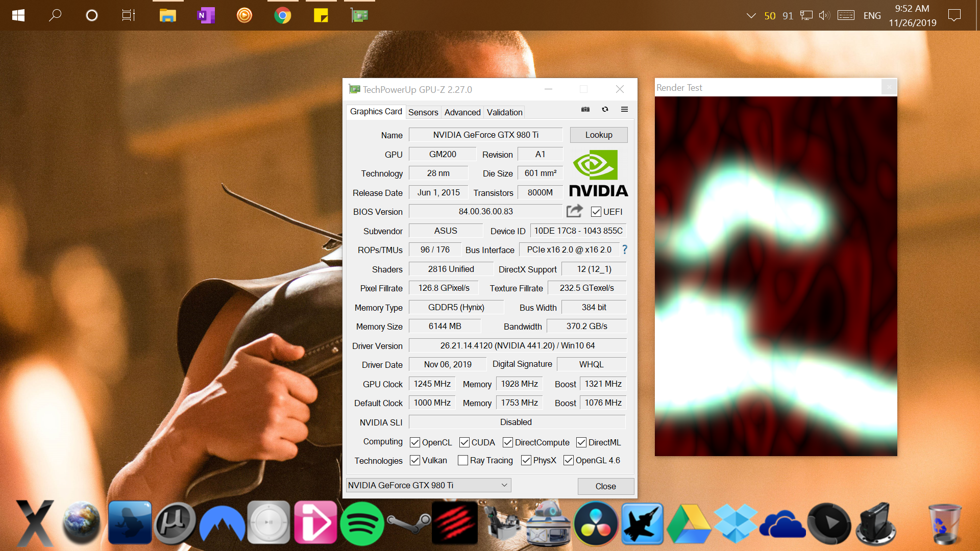Click the Render Test canvas
Screen dimensions: 980x551
[x=776, y=276]
